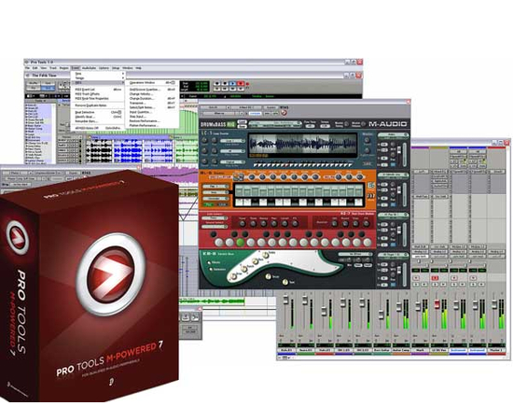Select the Guitar Comp track name in mixer
This screenshot has width=513, height=420.
(x=401, y=350)
